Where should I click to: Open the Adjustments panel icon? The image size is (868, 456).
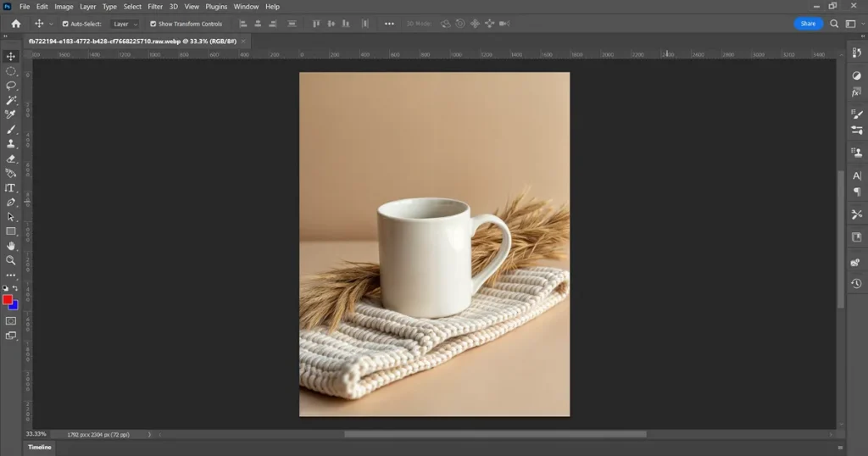pos(856,75)
